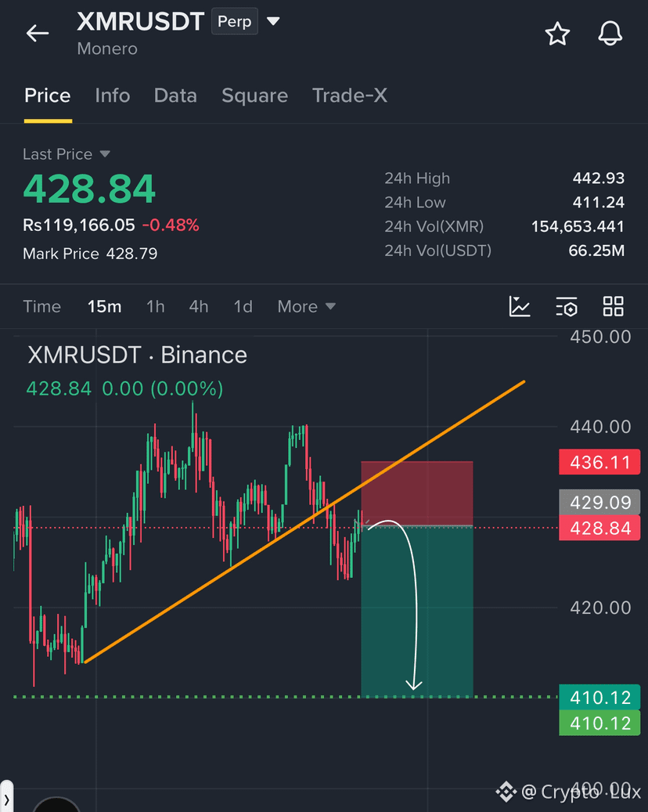
Task: Click the -0.48% change percentage
Action: (x=171, y=226)
